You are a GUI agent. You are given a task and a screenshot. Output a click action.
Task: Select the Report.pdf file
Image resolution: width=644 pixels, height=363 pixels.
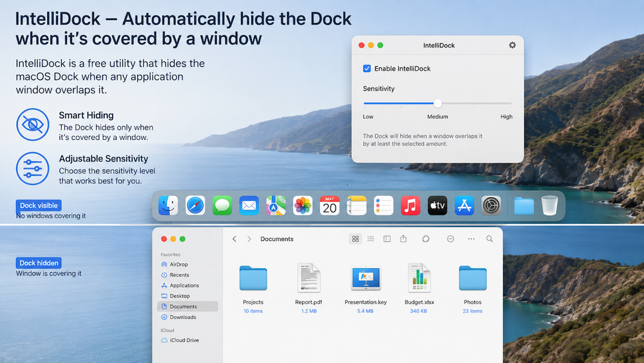[x=309, y=278]
